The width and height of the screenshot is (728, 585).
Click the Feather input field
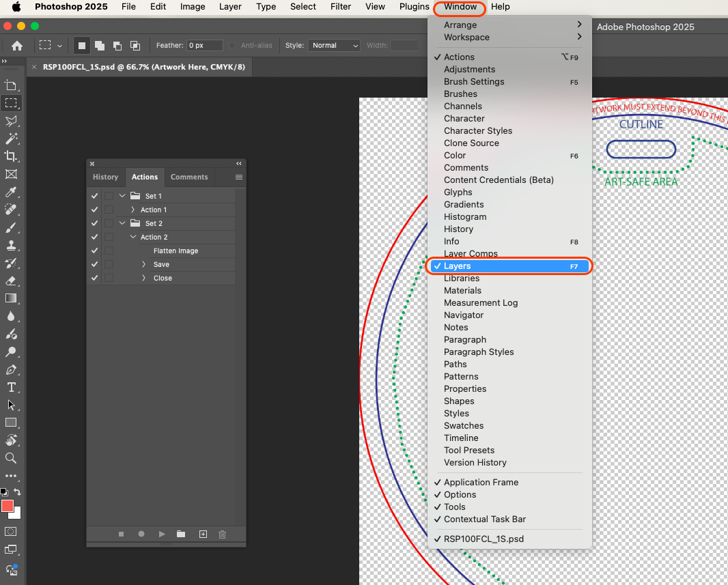205,46
